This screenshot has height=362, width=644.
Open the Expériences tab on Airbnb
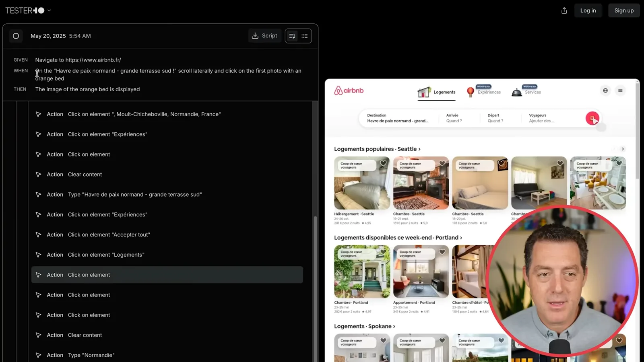point(483,91)
